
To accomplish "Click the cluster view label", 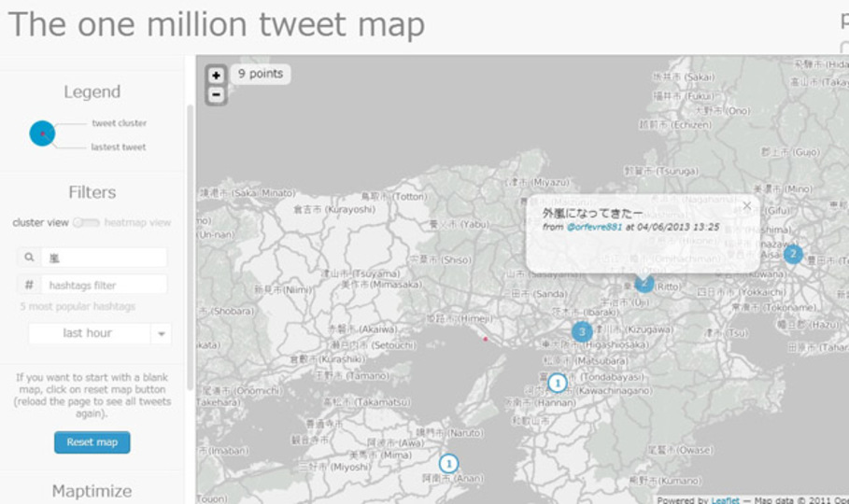I will 40,222.
